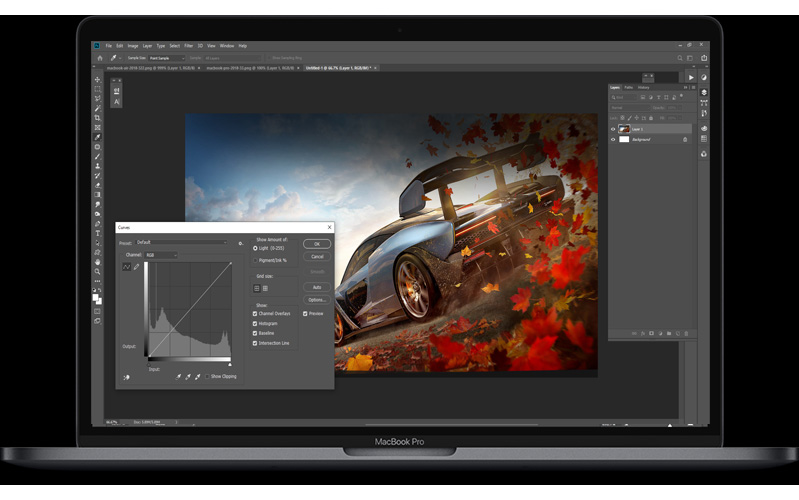Click Layer 1 thumbnail in Layers panel

(x=624, y=129)
